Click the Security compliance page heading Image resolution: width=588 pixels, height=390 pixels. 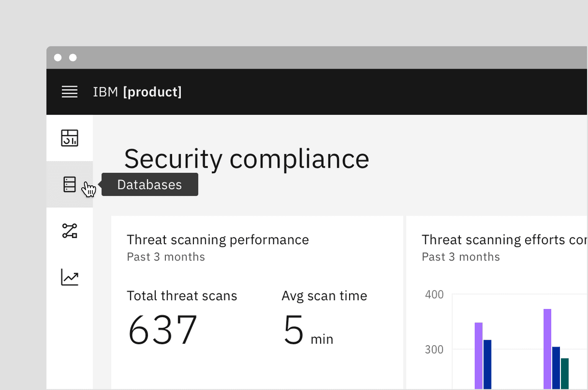coord(247,159)
